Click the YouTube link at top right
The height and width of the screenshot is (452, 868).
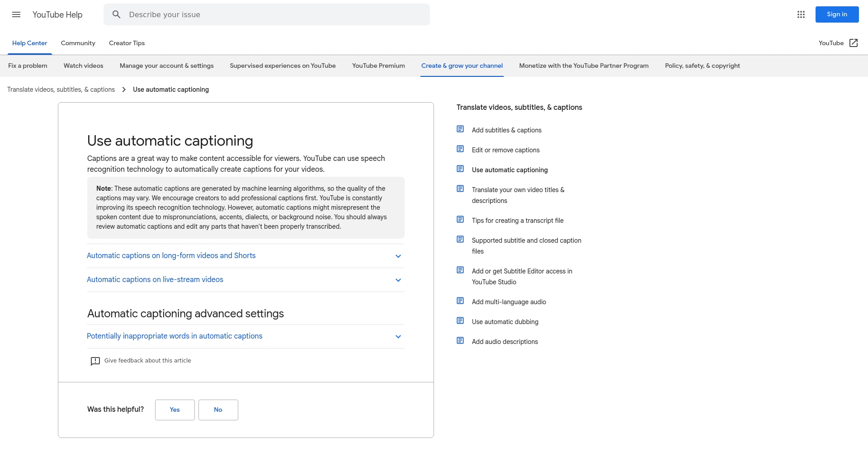coord(831,43)
